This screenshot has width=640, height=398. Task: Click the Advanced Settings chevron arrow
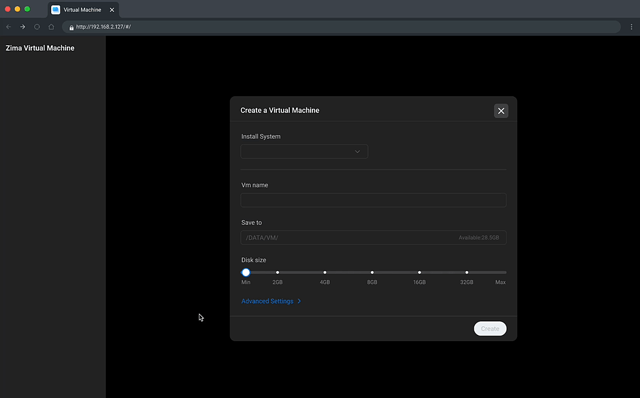click(x=299, y=301)
